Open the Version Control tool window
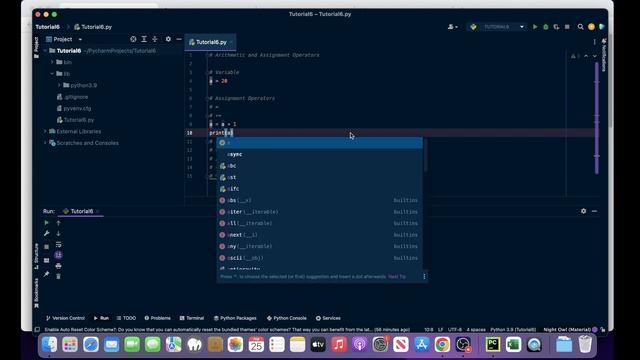The width and height of the screenshot is (640, 360). point(65,318)
